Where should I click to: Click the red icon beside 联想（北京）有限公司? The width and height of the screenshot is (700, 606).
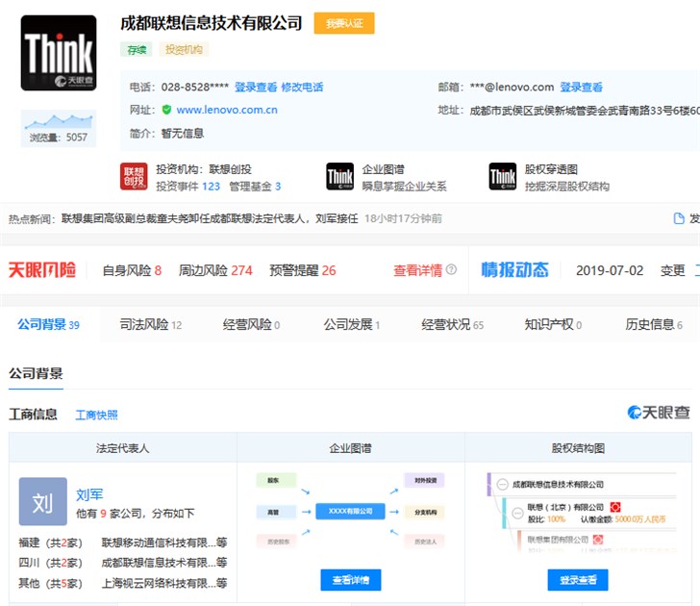614,507
